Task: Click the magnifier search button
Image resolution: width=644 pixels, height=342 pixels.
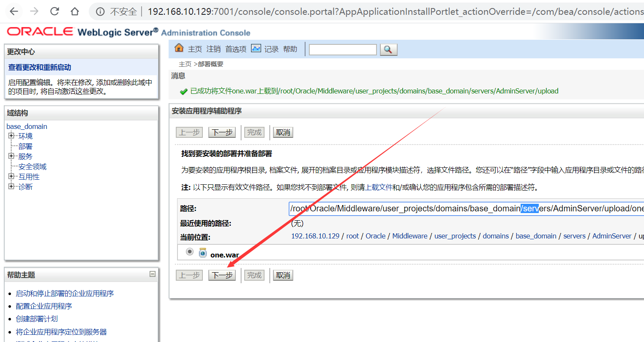Action: pos(388,49)
